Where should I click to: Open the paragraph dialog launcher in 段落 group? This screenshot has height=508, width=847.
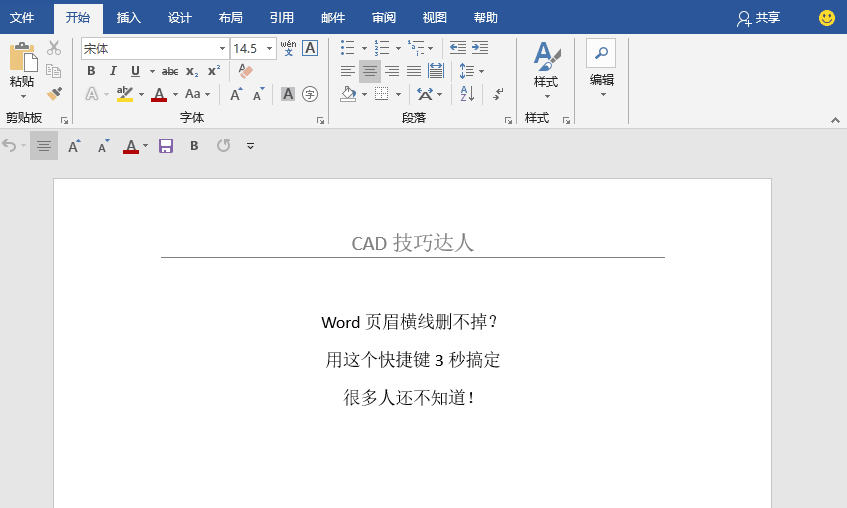508,121
